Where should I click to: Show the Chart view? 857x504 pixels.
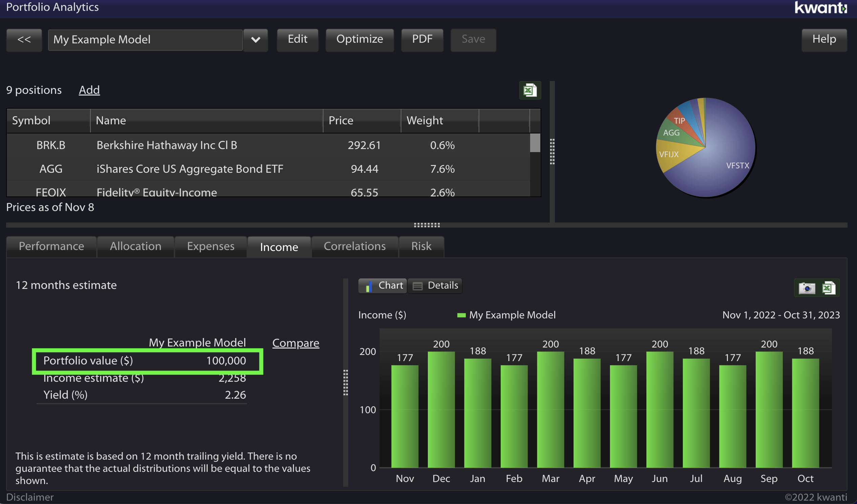[x=382, y=286]
